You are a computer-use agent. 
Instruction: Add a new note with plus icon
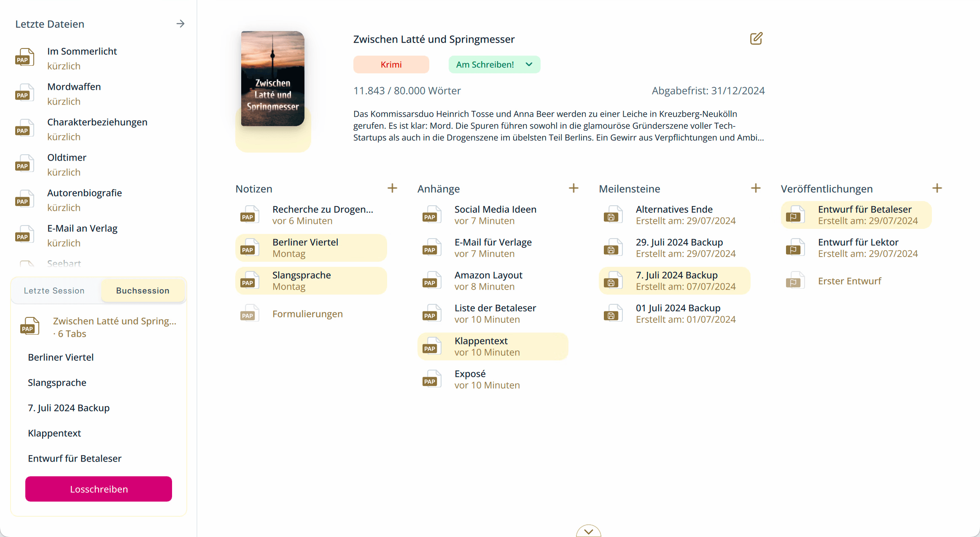pos(392,188)
